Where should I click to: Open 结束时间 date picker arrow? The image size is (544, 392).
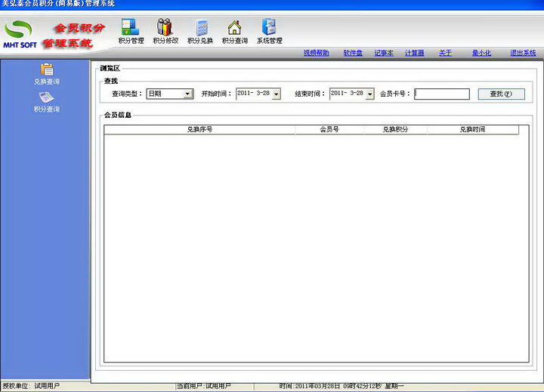(x=369, y=94)
